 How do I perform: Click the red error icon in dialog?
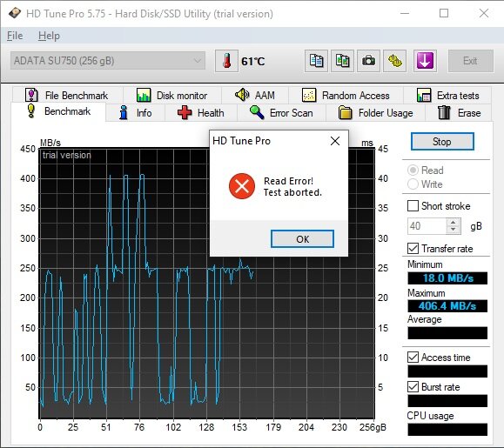242,186
